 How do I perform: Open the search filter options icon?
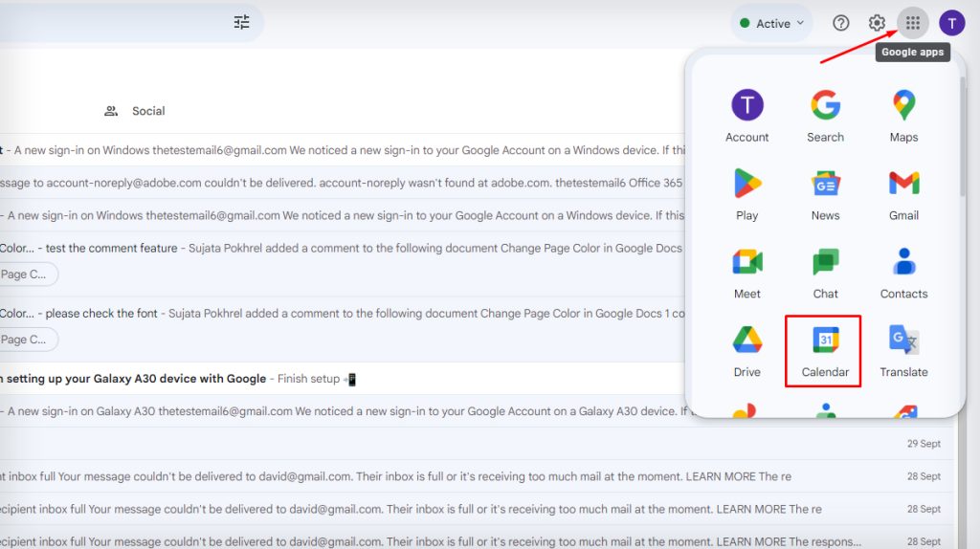pos(242,23)
